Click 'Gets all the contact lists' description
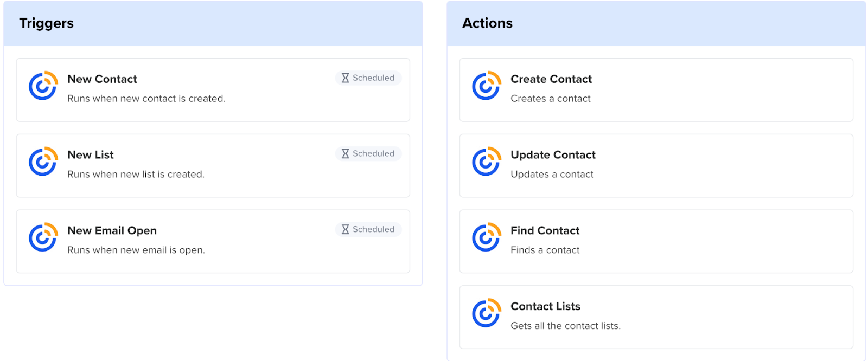 [565, 326]
